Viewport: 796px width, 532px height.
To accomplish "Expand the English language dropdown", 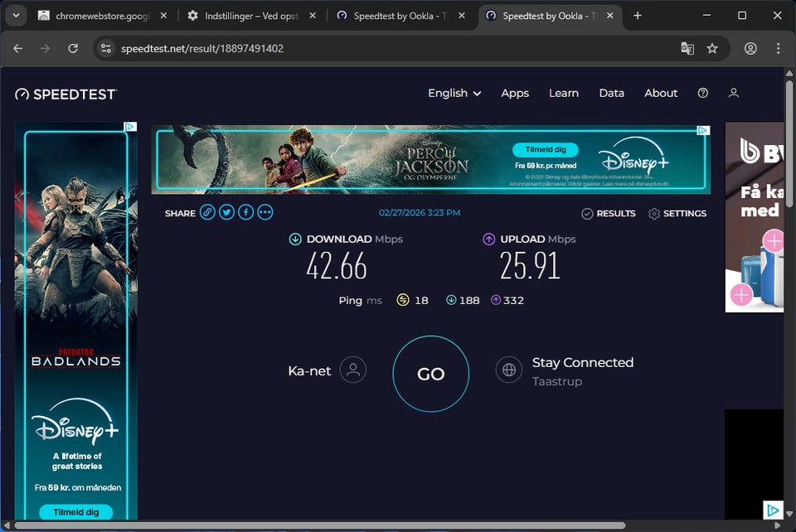I will (x=454, y=93).
